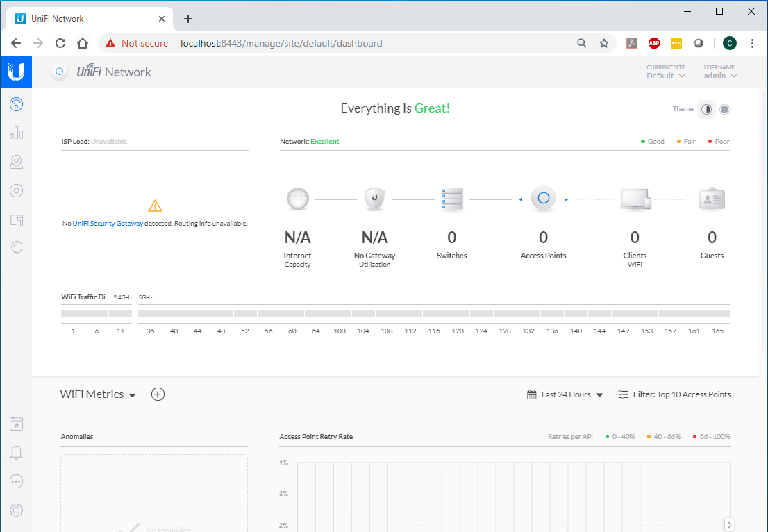Viewport: 768px width, 532px height.
Task: Open the Clients sidebar icon
Action: tap(16, 220)
